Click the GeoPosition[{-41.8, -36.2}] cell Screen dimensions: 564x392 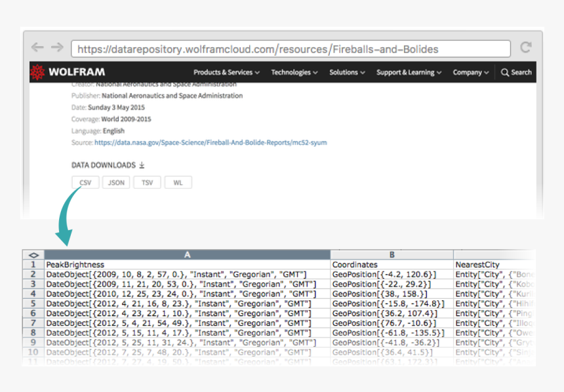point(392,342)
